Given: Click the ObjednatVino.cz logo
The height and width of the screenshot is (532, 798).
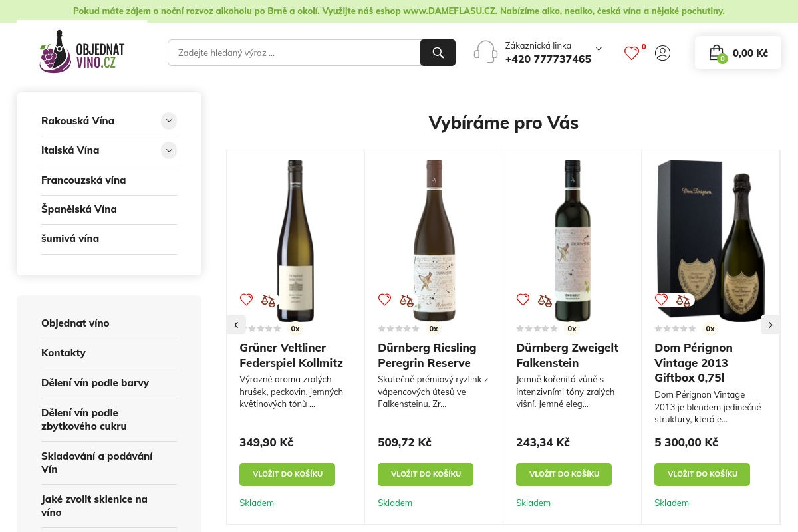Looking at the screenshot, I should [82, 51].
